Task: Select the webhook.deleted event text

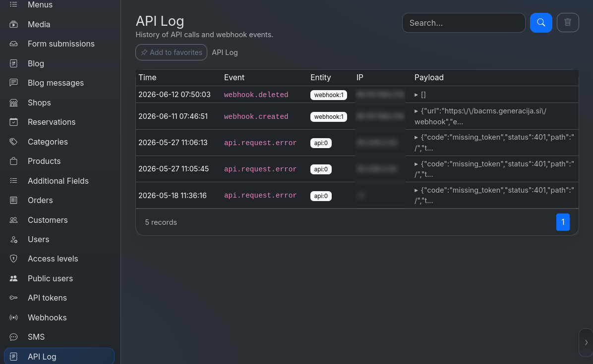Action: point(256,95)
